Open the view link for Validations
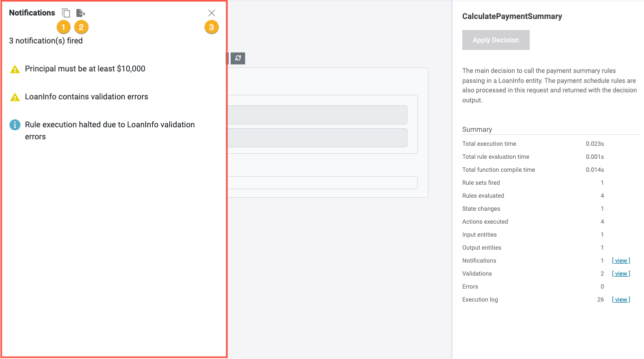The image size is (644, 359). (x=621, y=274)
